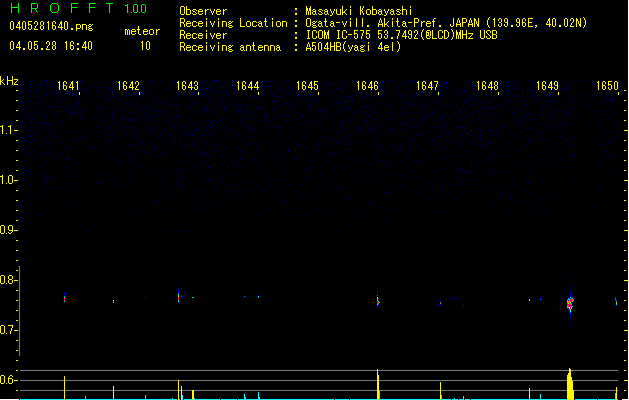Click the 0.7 kHz frequency label
629x400 pixels.
(x=8, y=330)
